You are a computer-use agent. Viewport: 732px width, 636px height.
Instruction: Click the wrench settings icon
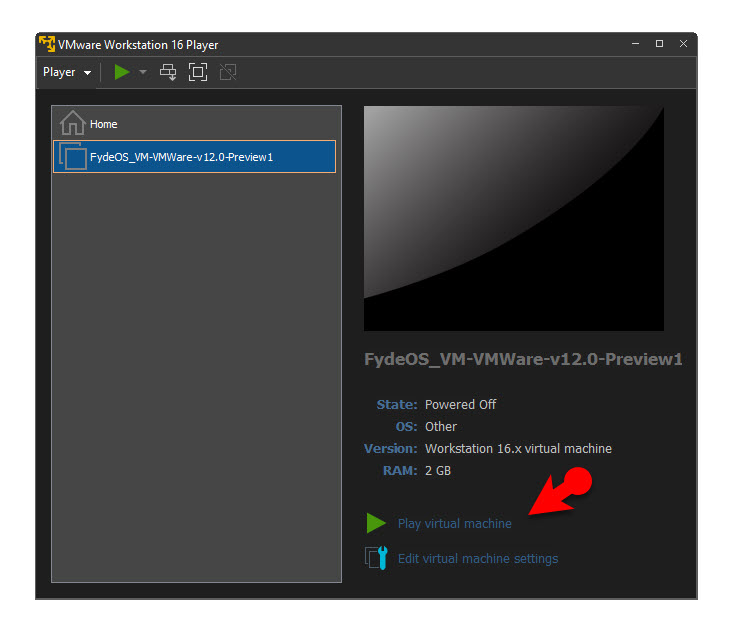pos(376,558)
